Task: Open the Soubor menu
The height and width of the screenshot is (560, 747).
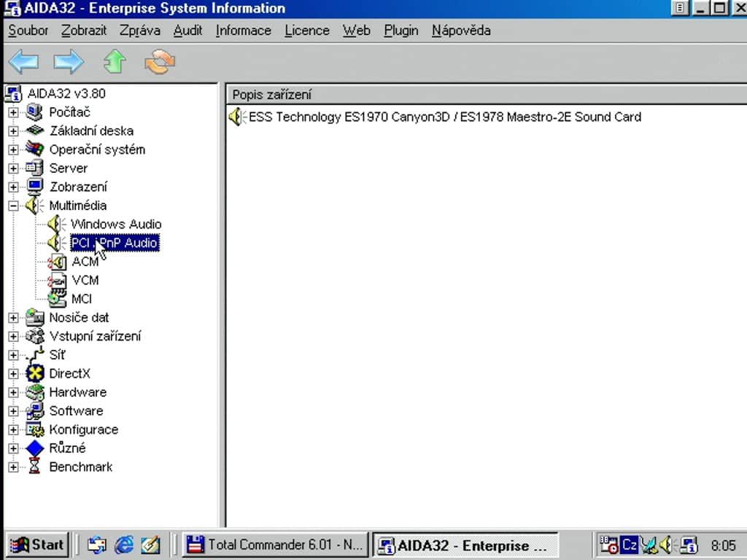Action: coord(28,31)
